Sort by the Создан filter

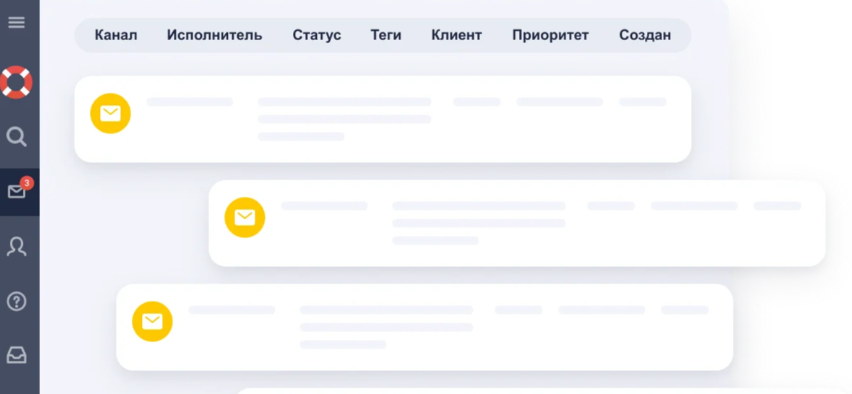tap(645, 35)
